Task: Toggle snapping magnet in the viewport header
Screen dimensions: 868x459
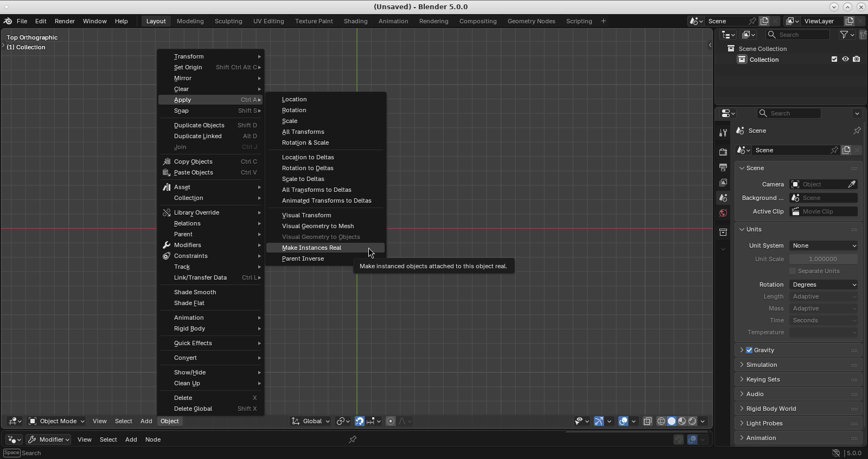Action: click(359, 421)
